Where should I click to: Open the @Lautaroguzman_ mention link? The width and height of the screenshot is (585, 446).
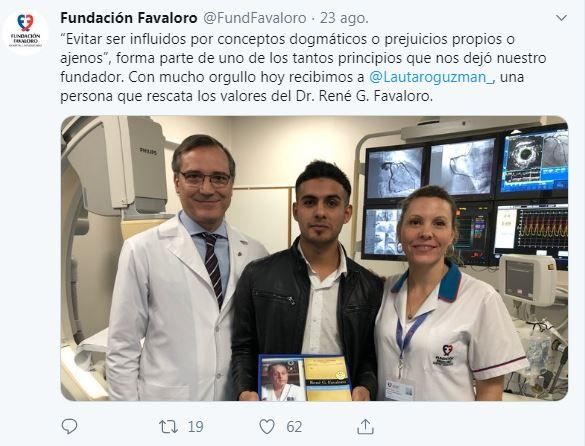tap(432, 77)
